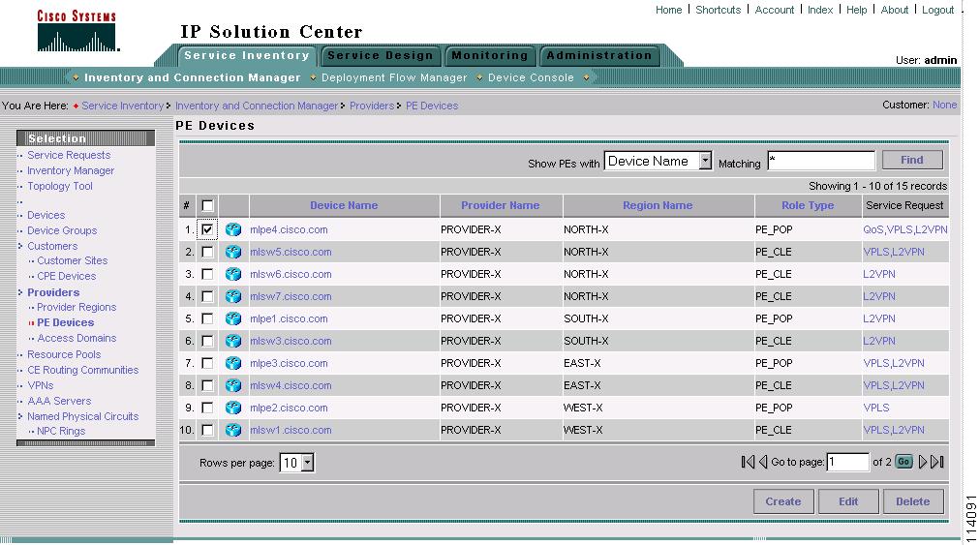
Task: Open Resource Pools in the sidebar
Action: tap(64, 354)
